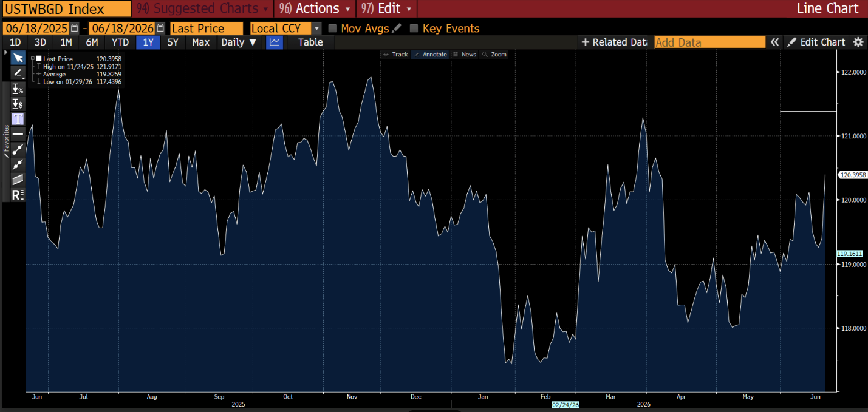Click the Last Price field selector
This screenshot has height=412, width=868.
tap(207, 29)
